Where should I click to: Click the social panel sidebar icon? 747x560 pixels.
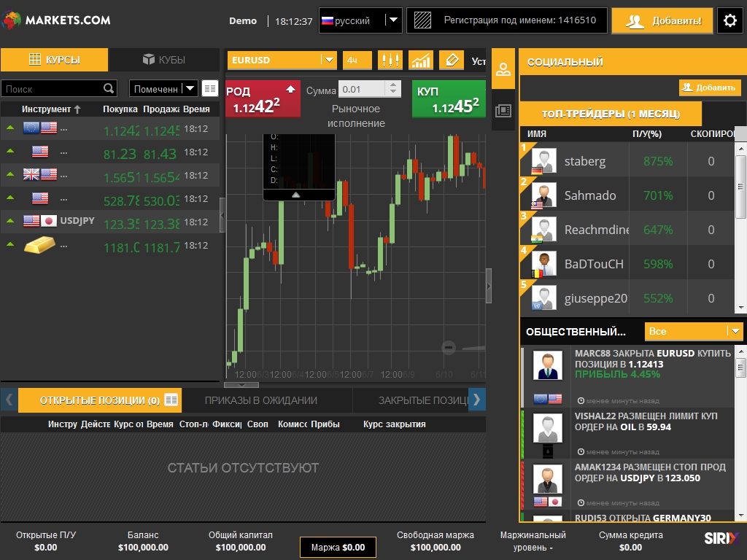pyautogui.click(x=503, y=71)
